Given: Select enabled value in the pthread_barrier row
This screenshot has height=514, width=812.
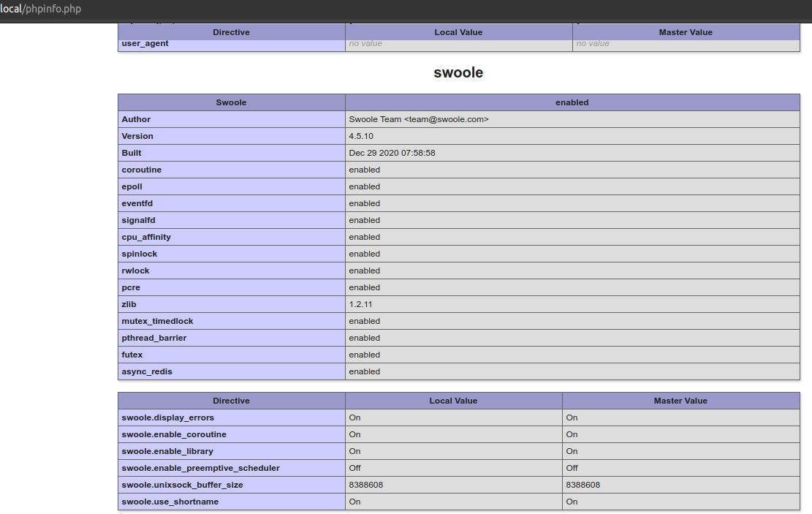Looking at the screenshot, I should (365, 338).
